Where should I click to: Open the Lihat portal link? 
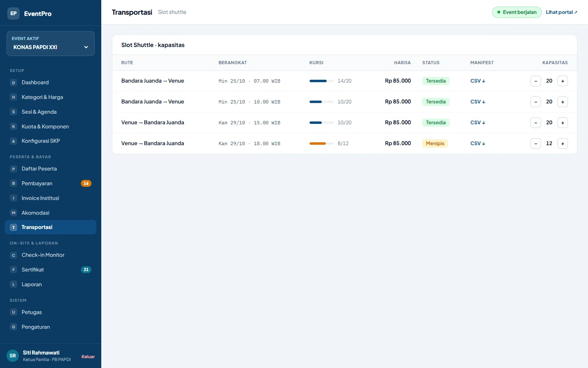point(561,12)
